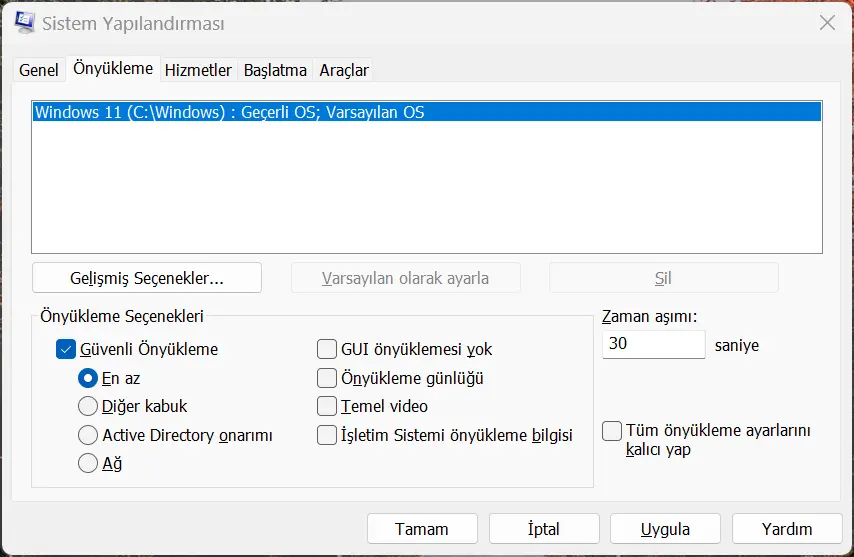
Task: Click the Zaman aşımı seconds field
Action: [654, 344]
